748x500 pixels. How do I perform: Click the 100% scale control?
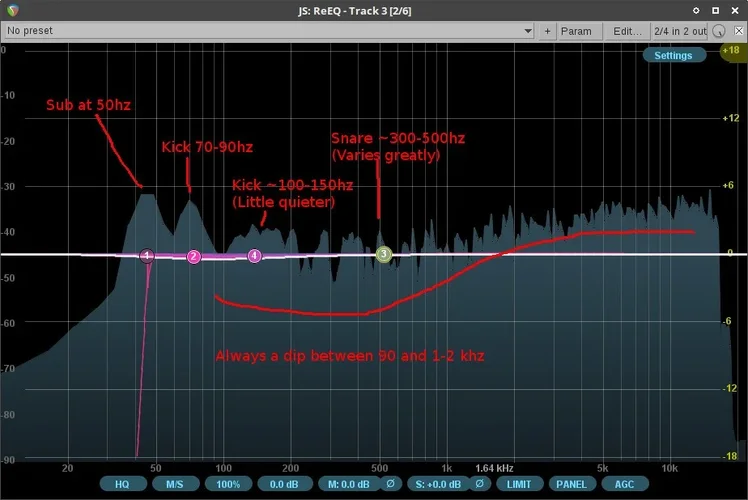tap(228, 484)
